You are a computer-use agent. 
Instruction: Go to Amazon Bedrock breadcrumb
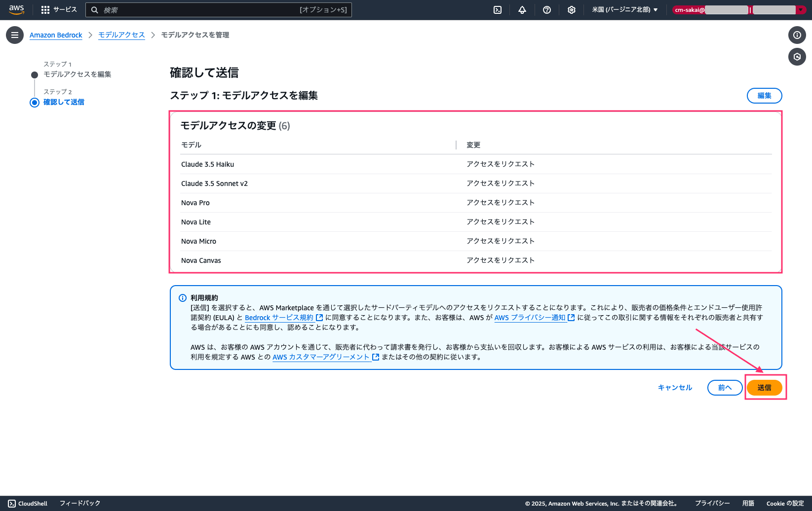pos(56,35)
